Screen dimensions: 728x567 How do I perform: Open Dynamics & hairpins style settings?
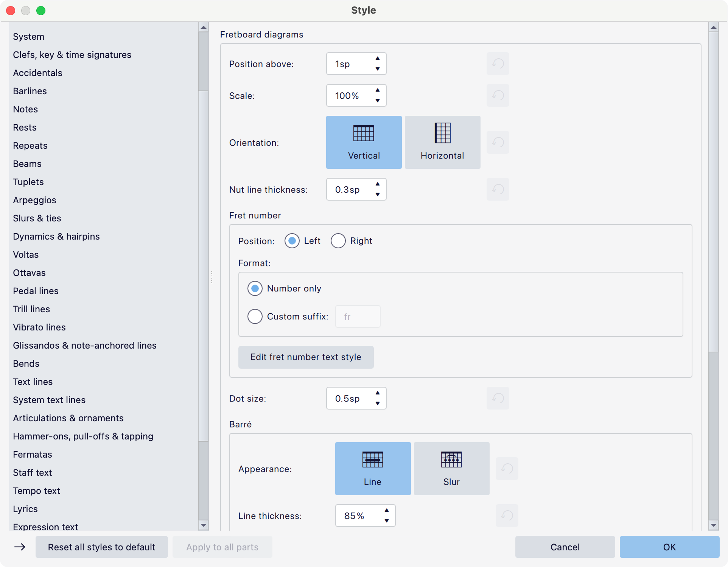click(56, 236)
